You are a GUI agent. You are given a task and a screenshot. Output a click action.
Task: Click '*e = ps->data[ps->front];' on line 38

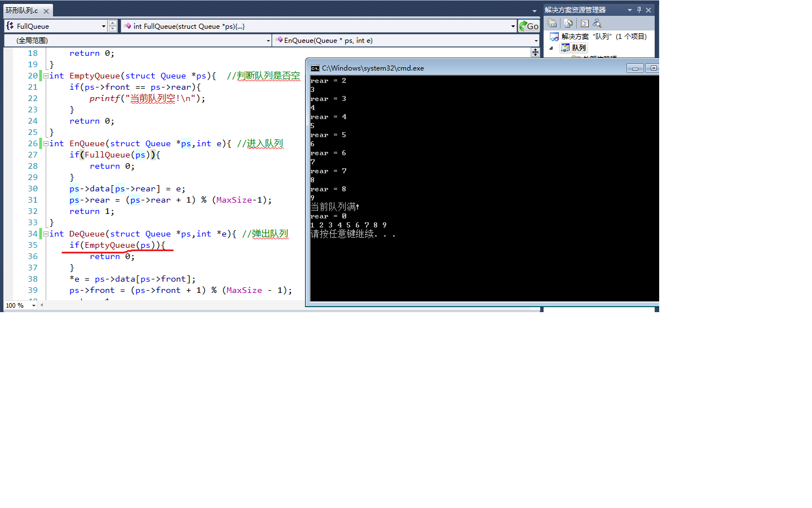pos(133,279)
